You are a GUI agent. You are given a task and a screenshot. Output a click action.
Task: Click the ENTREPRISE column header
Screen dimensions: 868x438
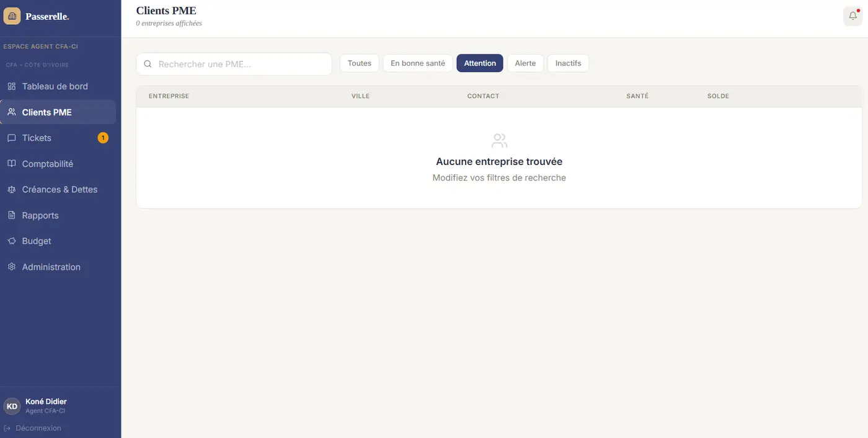[x=169, y=96]
